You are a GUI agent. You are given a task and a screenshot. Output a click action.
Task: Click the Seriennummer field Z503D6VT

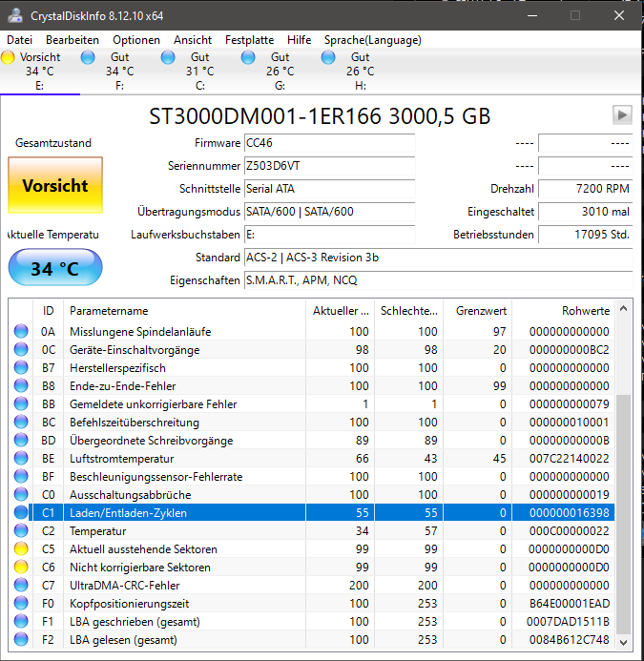(x=330, y=166)
